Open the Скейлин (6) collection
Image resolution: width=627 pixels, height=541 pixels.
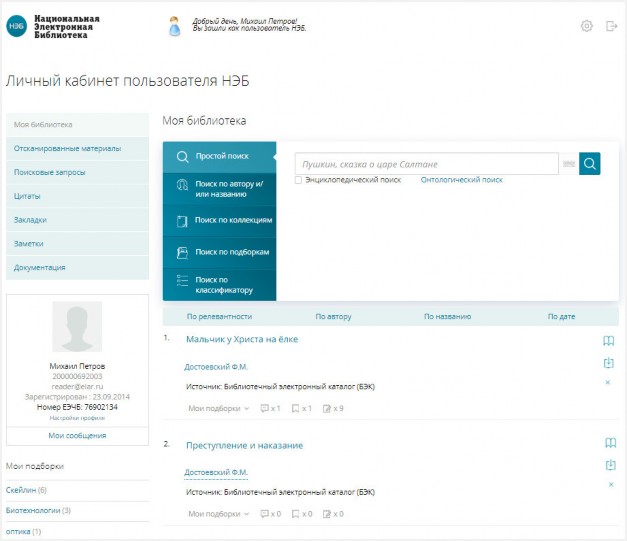(x=26, y=490)
